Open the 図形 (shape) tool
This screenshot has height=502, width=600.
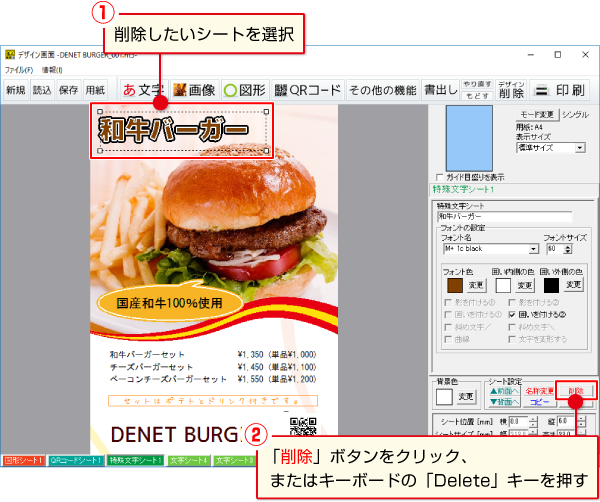coord(243,90)
